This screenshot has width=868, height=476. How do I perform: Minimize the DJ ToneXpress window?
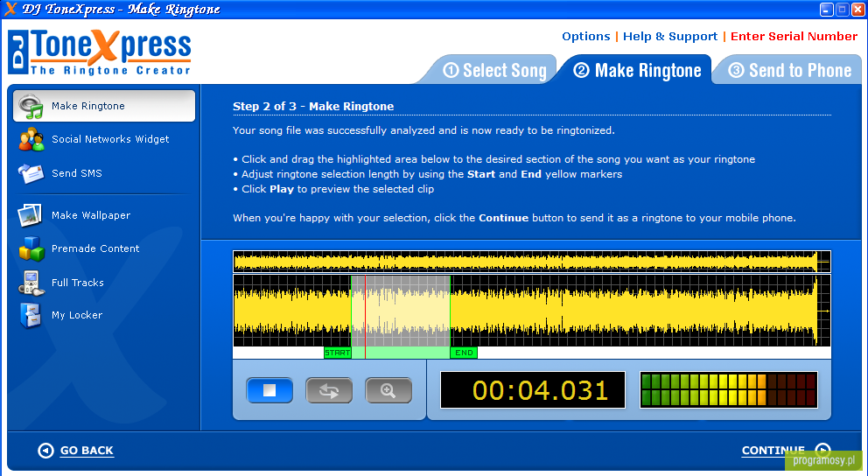point(827,10)
